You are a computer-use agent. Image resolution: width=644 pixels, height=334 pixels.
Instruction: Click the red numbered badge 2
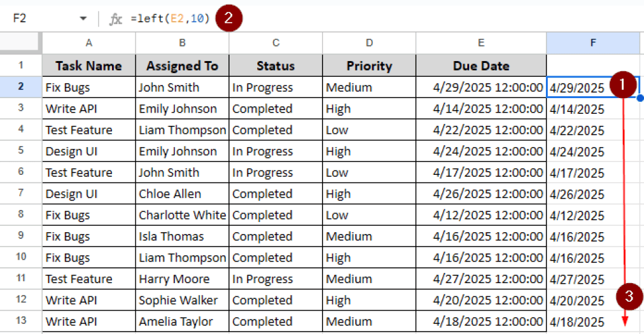(228, 18)
